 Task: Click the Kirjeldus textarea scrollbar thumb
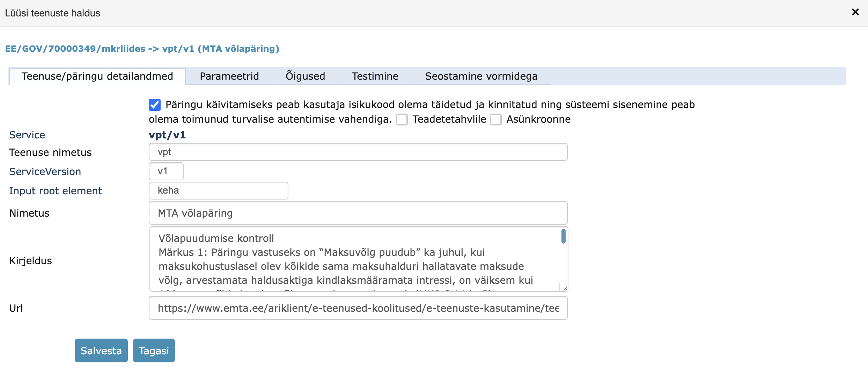(563, 236)
